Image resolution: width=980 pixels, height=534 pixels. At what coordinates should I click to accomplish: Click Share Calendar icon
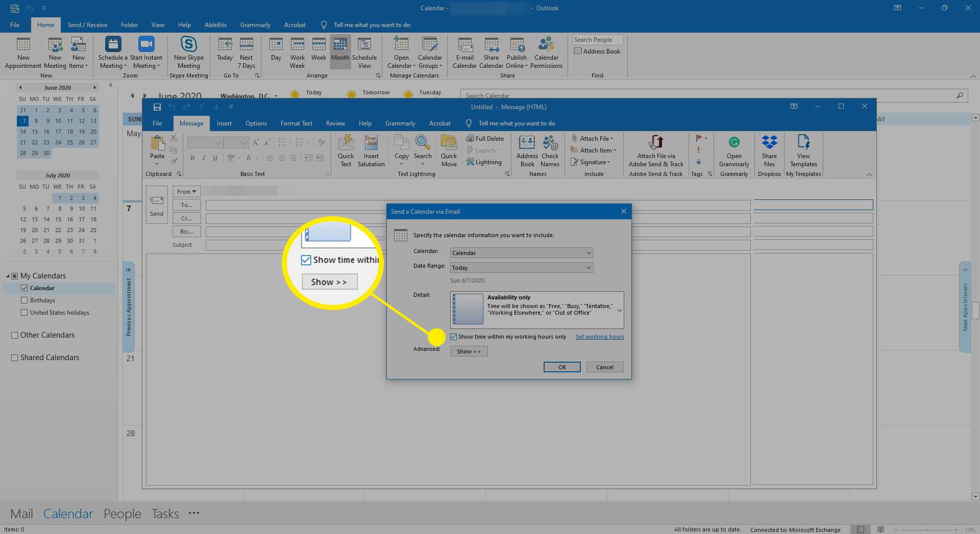[491, 53]
